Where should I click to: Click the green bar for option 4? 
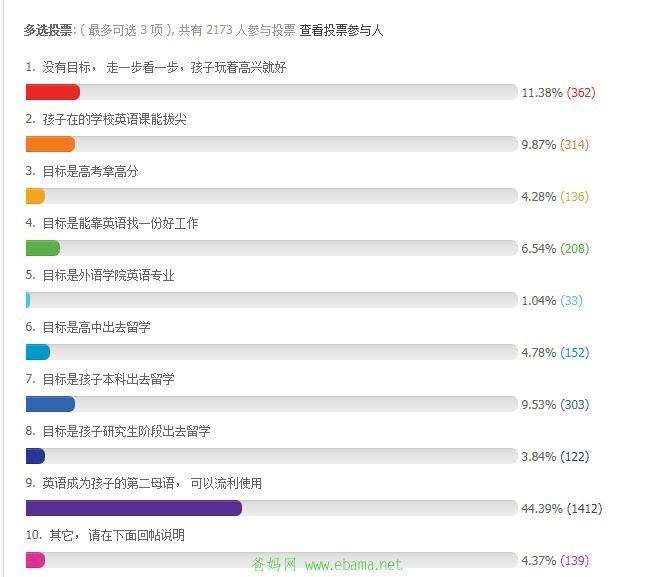coord(43,248)
